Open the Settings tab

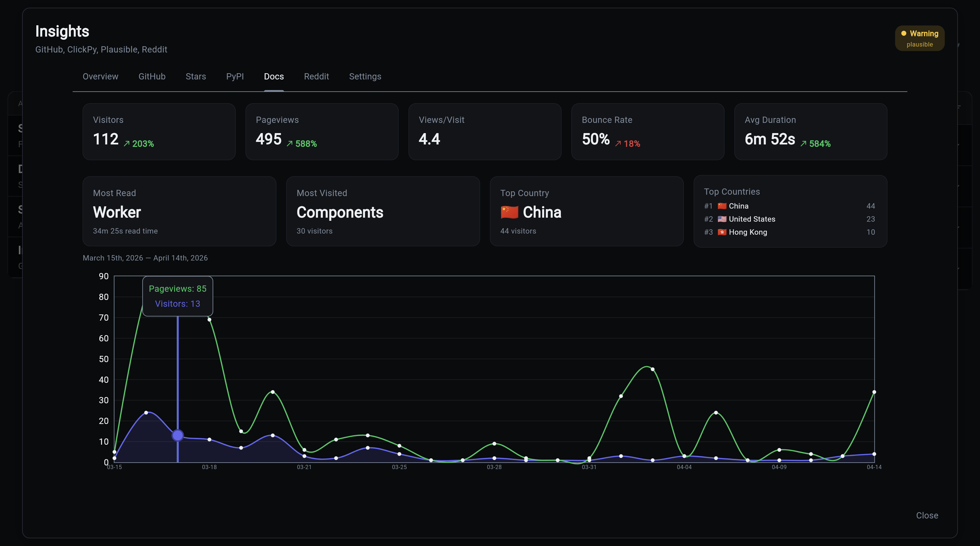coord(365,77)
